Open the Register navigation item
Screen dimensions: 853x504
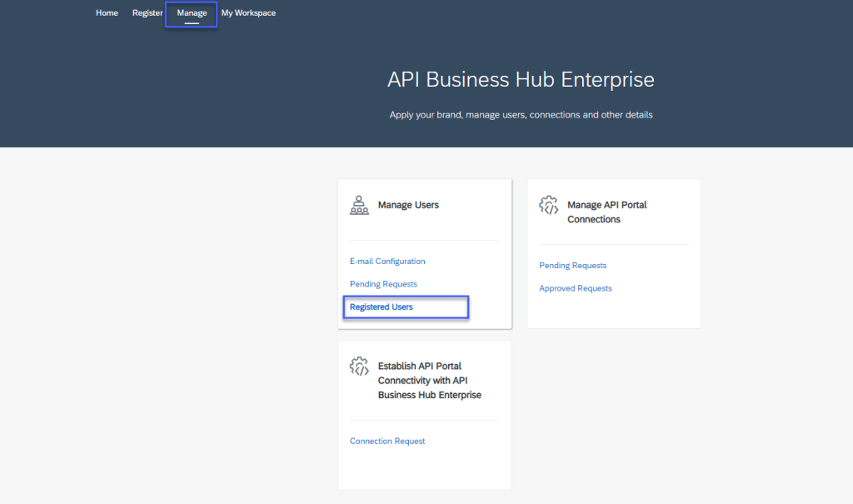[147, 13]
